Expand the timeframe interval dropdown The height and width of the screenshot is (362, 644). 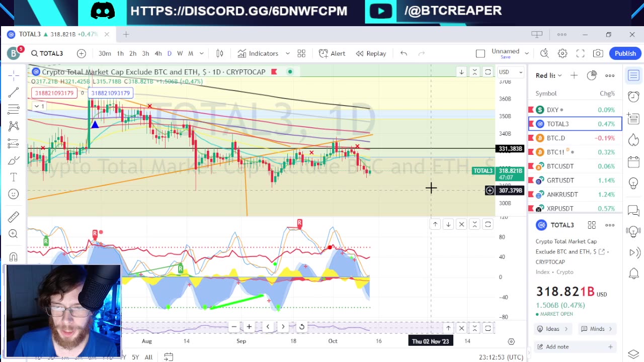click(x=201, y=53)
